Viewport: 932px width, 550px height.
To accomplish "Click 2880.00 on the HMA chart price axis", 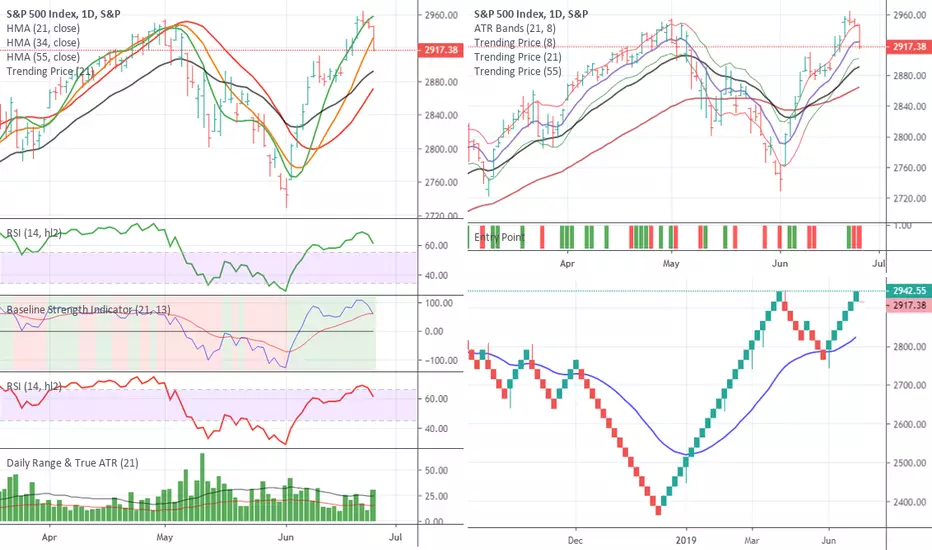I will pos(440,82).
